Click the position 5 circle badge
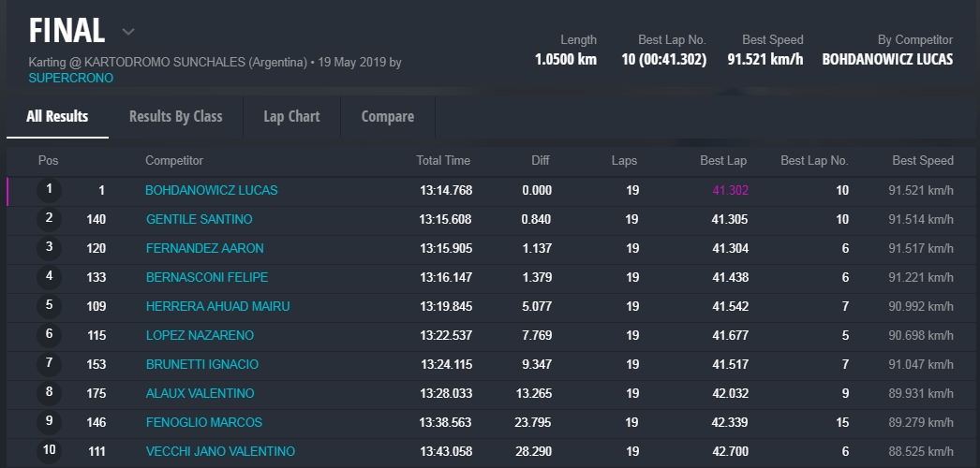Screen dimensions: 980x468 (x=49, y=306)
